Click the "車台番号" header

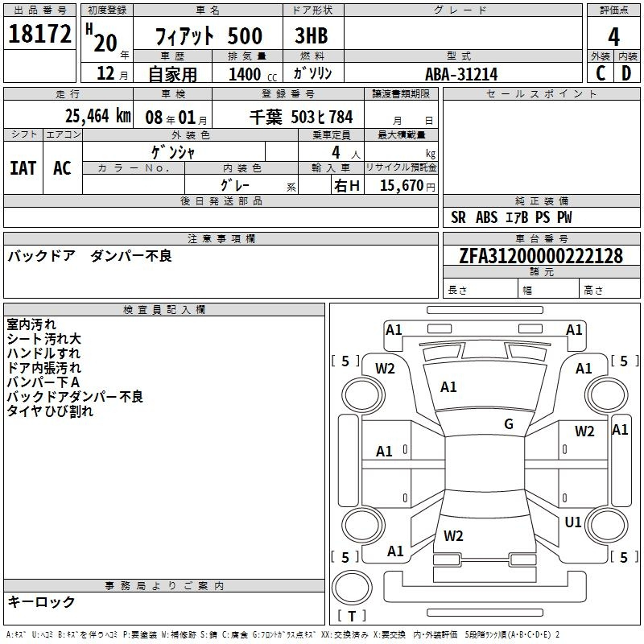click(x=542, y=238)
